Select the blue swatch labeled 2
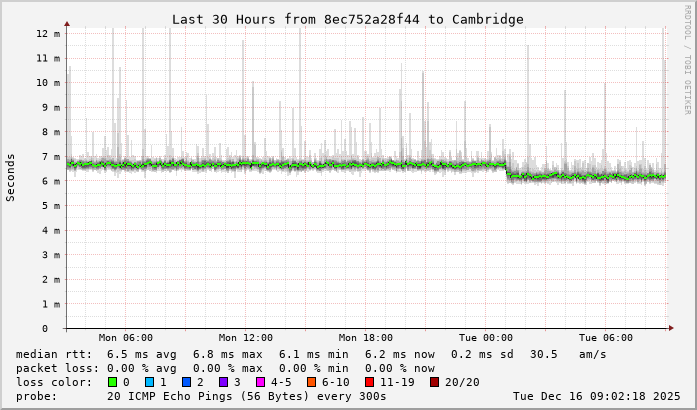 (x=186, y=382)
